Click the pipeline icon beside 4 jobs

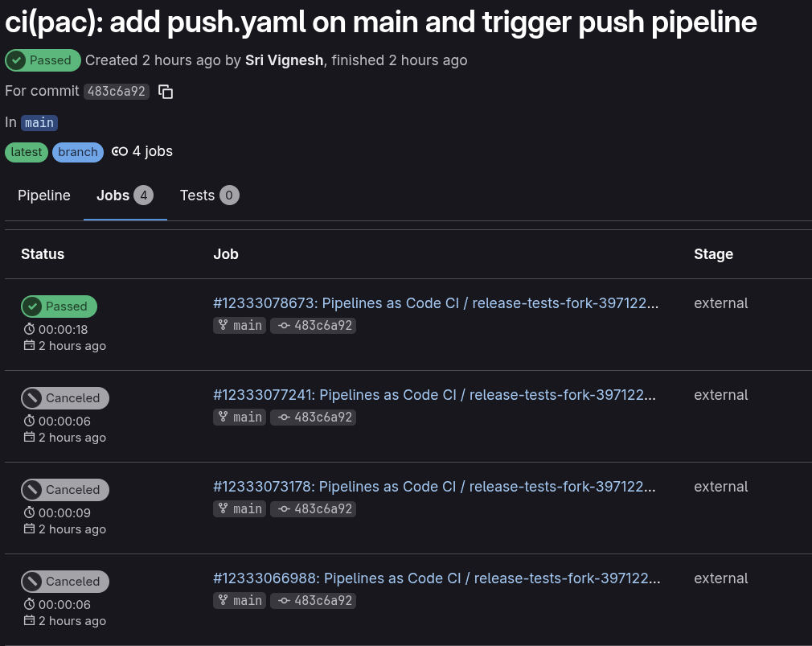pos(120,151)
